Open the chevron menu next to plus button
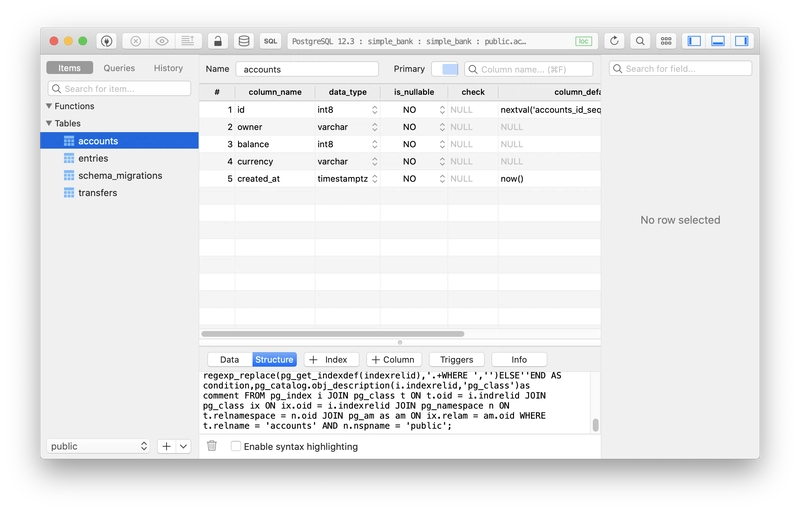The height and width of the screenshot is (512, 800). 183,446
